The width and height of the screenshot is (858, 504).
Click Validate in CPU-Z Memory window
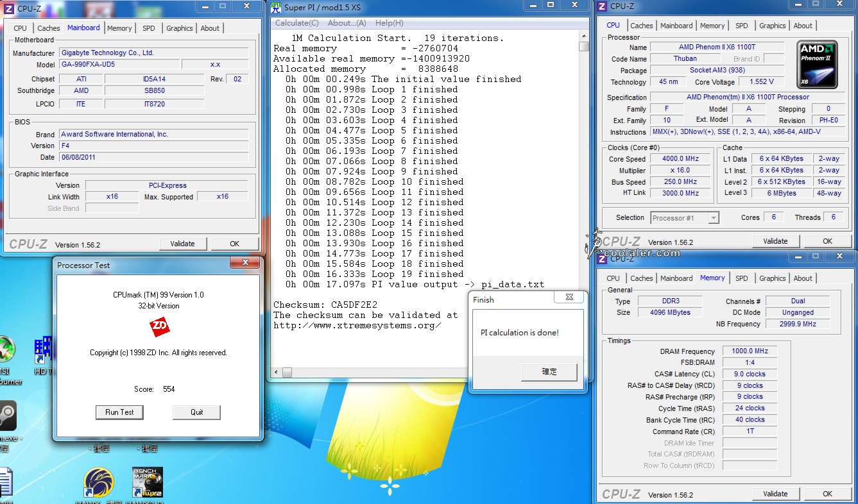click(776, 494)
